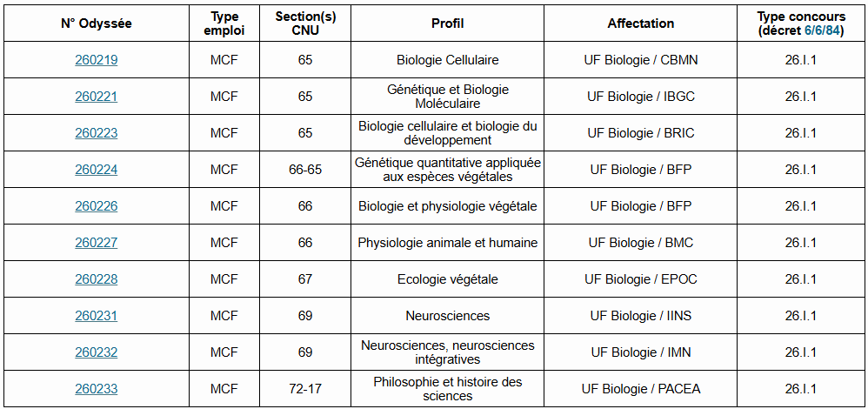Select the UF Biologie / IBGC cell

tap(640, 97)
